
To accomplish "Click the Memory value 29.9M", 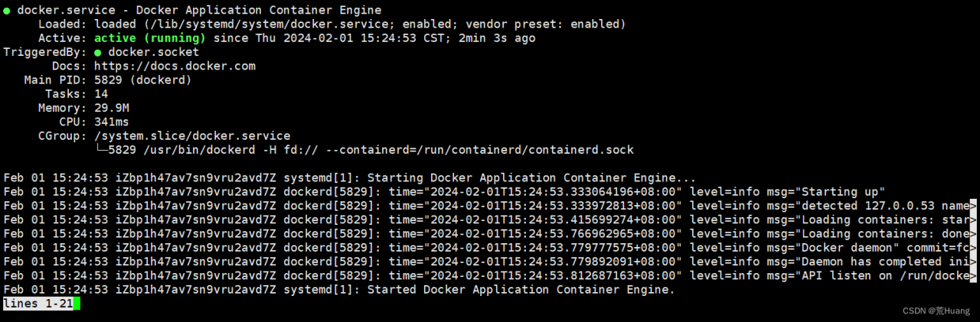I will click(x=111, y=109).
